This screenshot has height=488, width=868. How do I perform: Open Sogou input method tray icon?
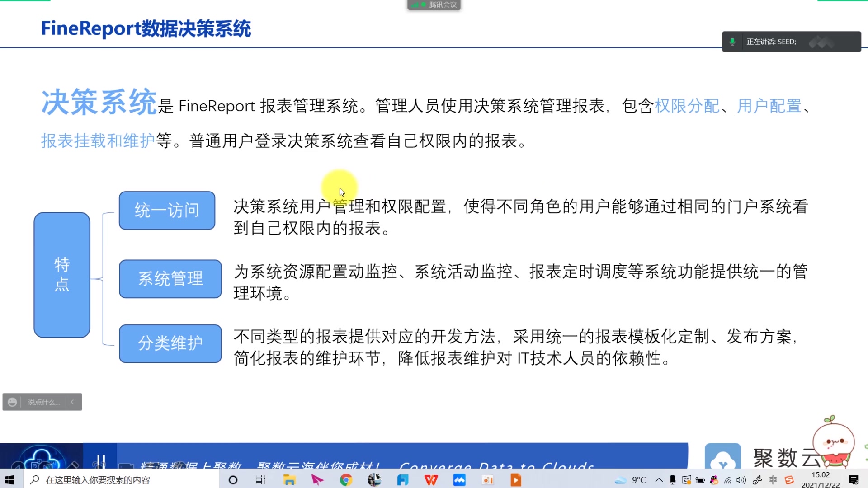[789, 480]
